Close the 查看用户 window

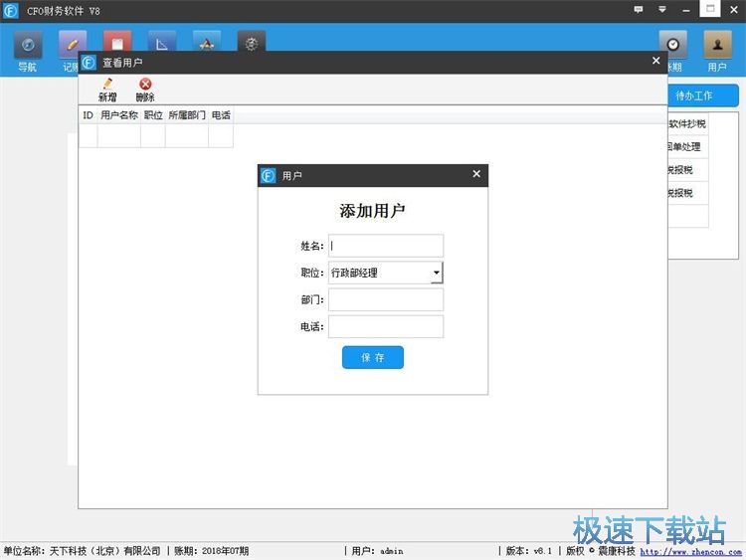tap(656, 61)
